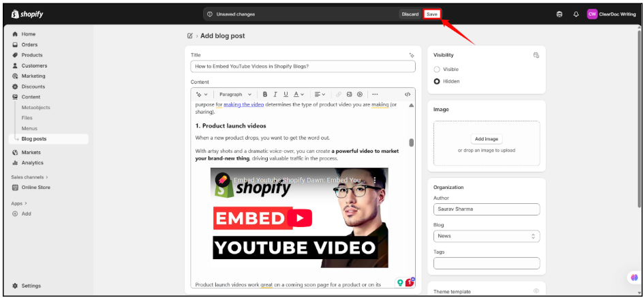This screenshot has width=644, height=298.
Task: Click the Unsaved changes info icon
Action: [x=210, y=14]
